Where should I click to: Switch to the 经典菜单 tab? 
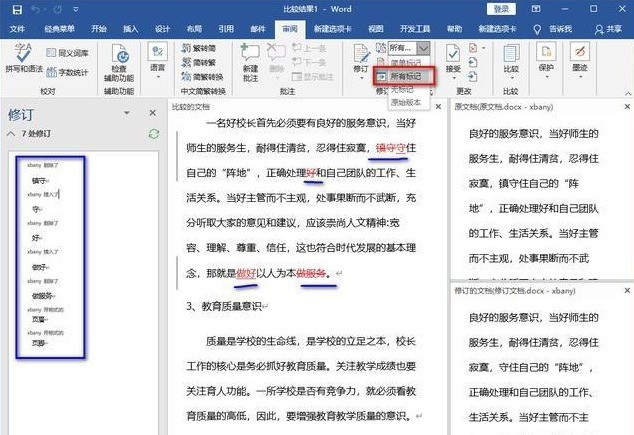coord(59,29)
